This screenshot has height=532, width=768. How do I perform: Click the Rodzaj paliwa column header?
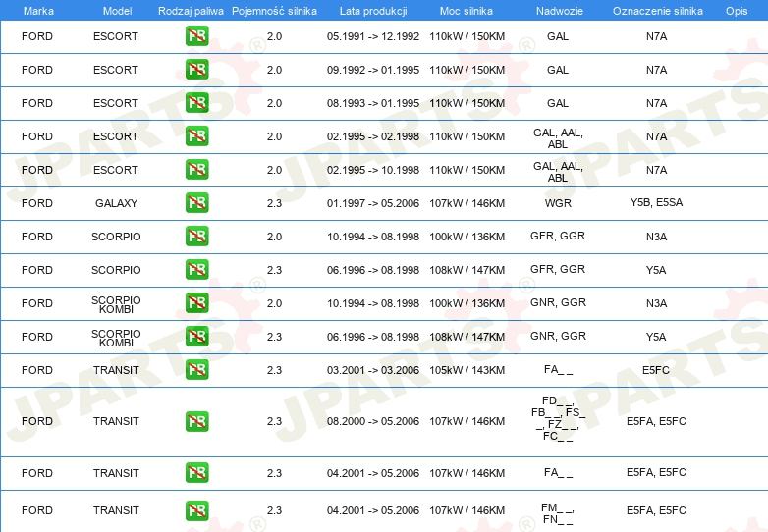point(191,11)
